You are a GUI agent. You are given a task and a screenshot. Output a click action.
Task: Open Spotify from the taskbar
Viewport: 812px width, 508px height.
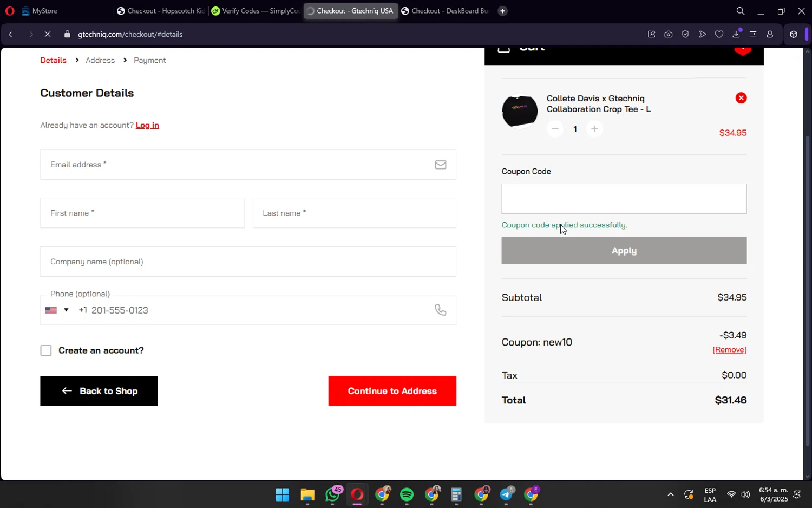(x=407, y=494)
